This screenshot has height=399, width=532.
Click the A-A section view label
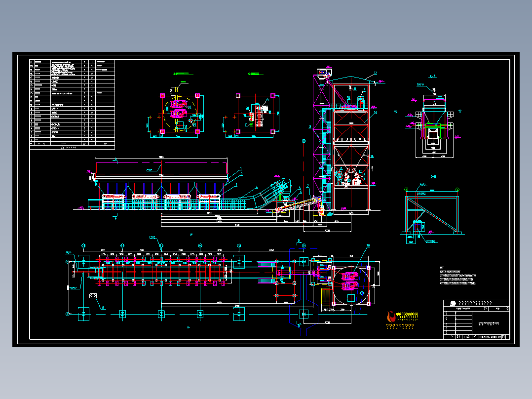[433, 77]
